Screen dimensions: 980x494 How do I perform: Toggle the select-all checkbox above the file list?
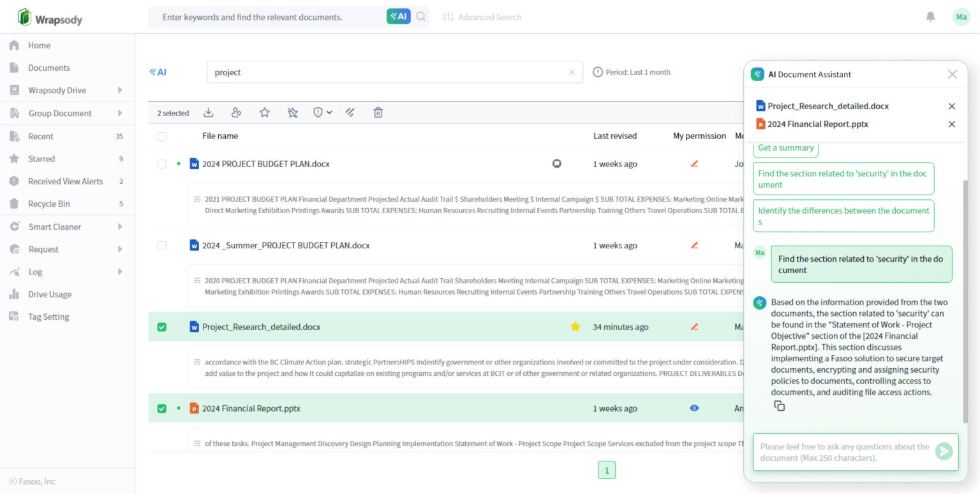(x=161, y=136)
